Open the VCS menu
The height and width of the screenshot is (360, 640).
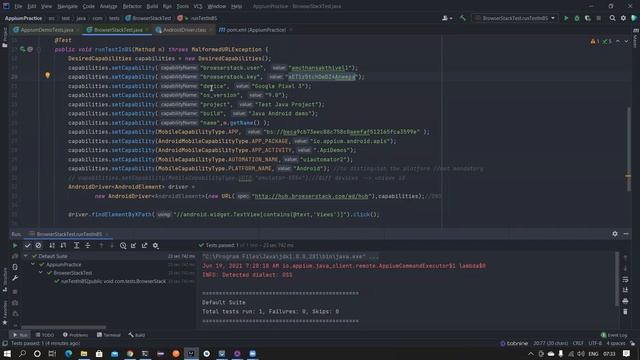198,6
